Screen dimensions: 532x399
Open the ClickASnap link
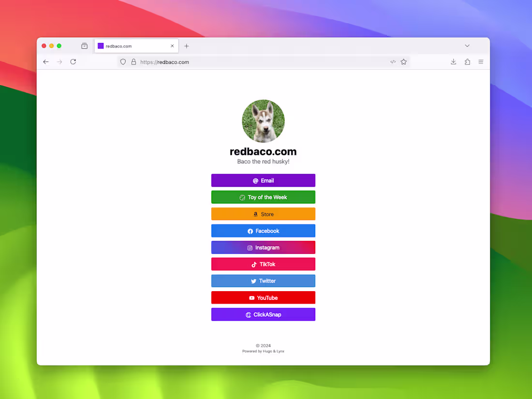pos(263,314)
